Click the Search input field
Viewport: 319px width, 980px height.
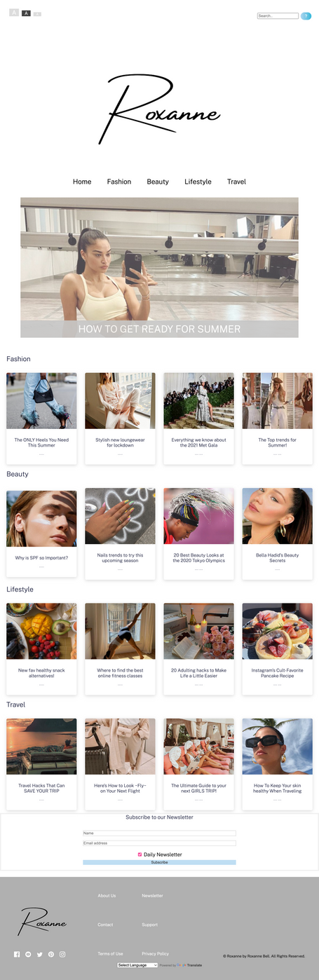(278, 15)
